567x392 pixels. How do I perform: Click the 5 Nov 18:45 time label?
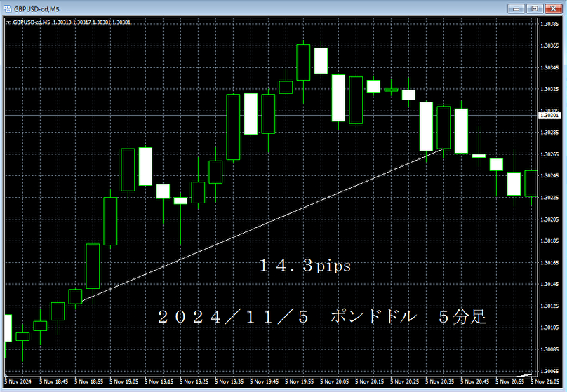click(x=53, y=381)
